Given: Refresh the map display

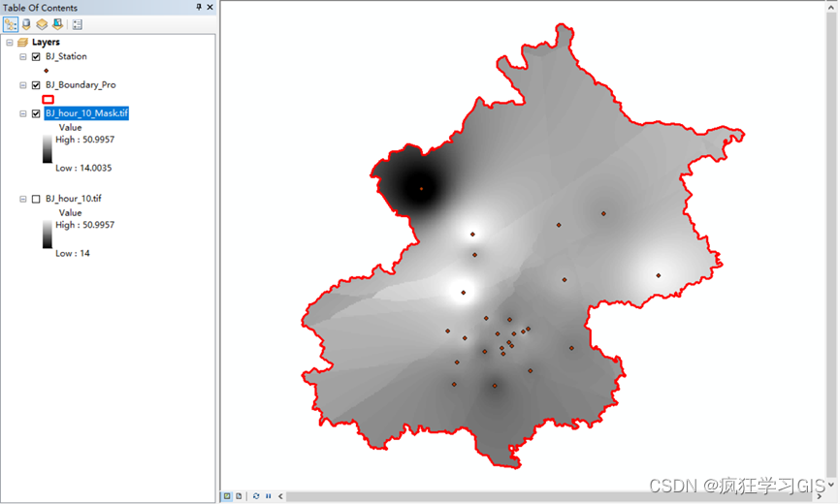Looking at the screenshot, I should [x=256, y=496].
